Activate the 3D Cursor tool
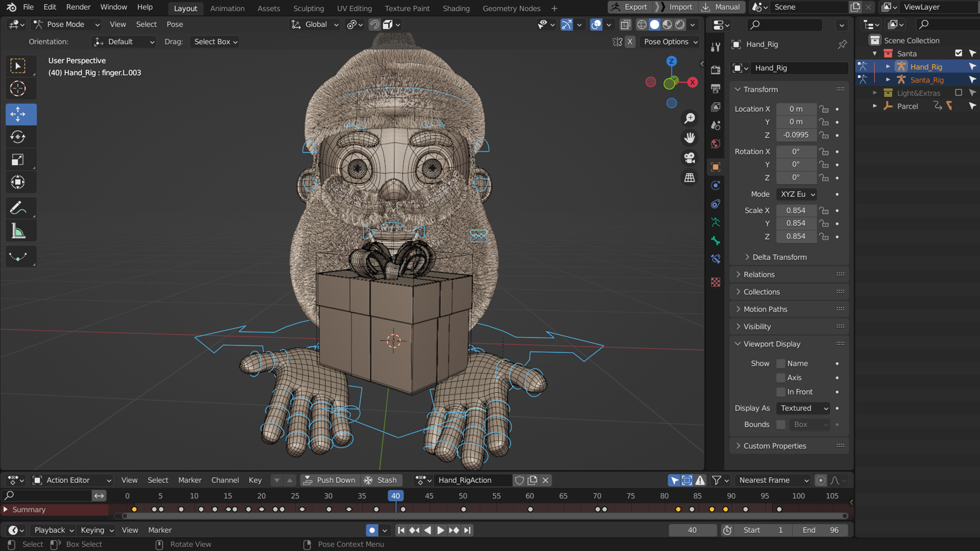The image size is (980, 551). tap(18, 89)
